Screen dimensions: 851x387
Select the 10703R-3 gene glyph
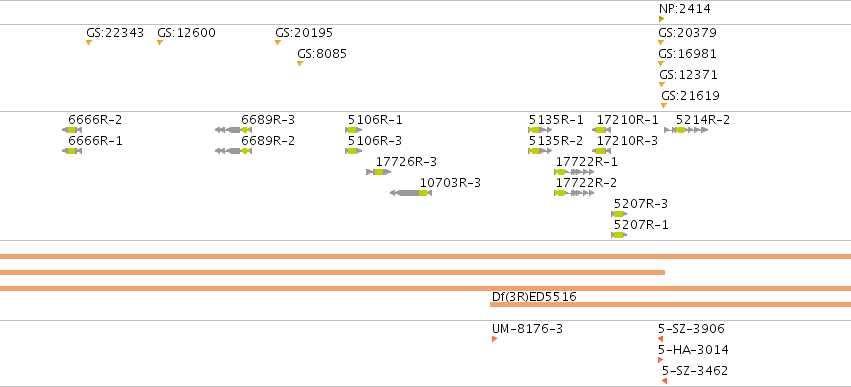411,193
